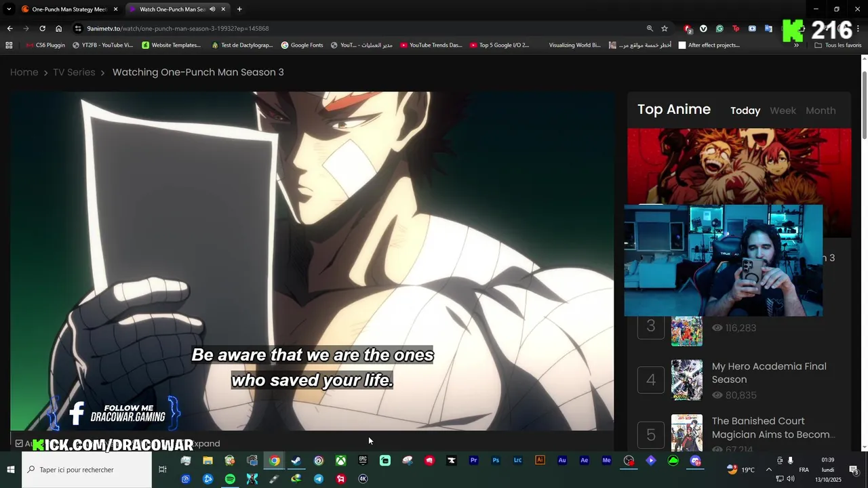Image resolution: width=868 pixels, height=488 pixels.
Task: Open Media Encoder from the taskbar
Action: pyautogui.click(x=607, y=461)
